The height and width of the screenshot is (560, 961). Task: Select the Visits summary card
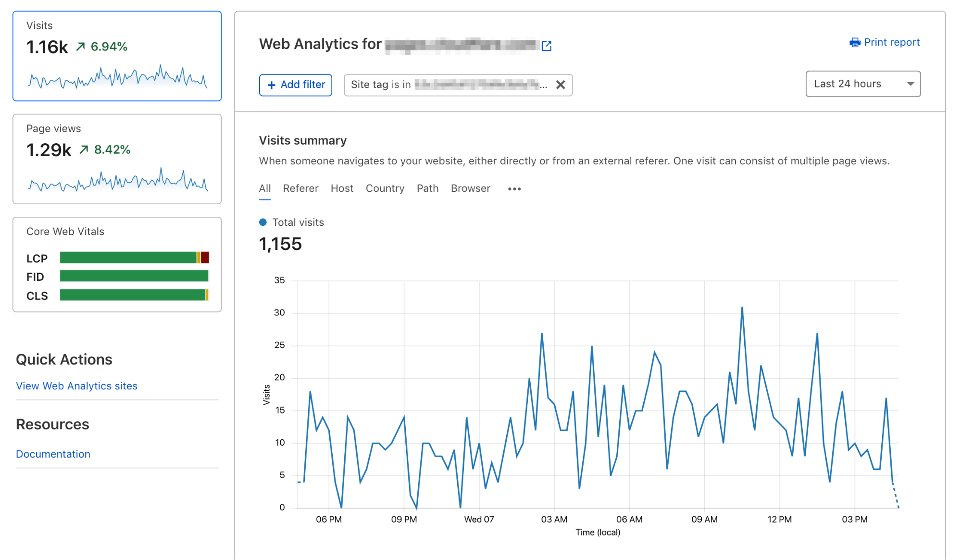point(117,56)
